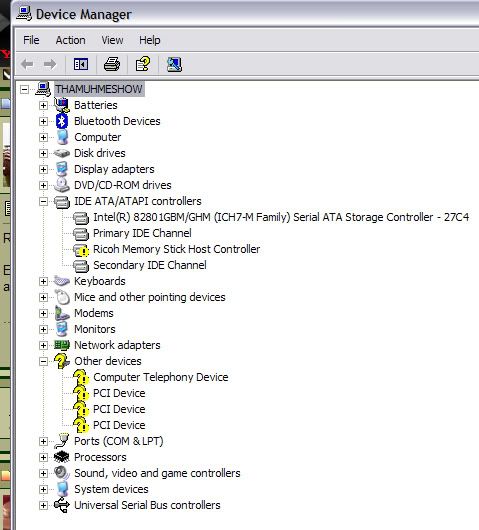Click the Print toolbar icon
The height and width of the screenshot is (530, 479).
coord(112,64)
